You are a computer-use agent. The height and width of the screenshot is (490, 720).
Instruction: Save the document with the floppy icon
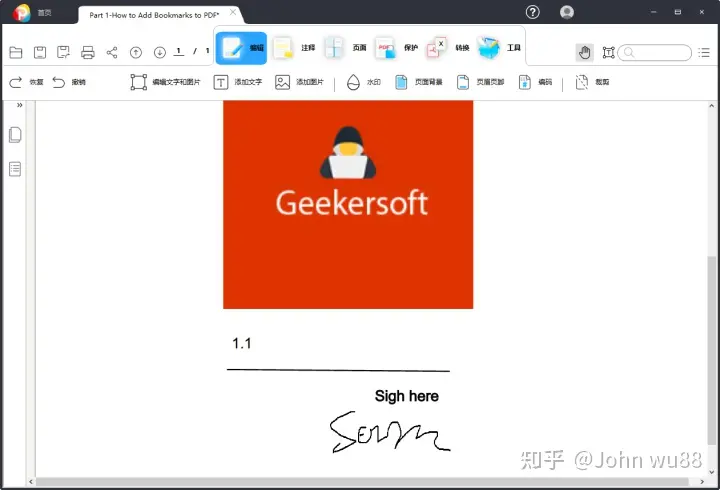click(40, 52)
